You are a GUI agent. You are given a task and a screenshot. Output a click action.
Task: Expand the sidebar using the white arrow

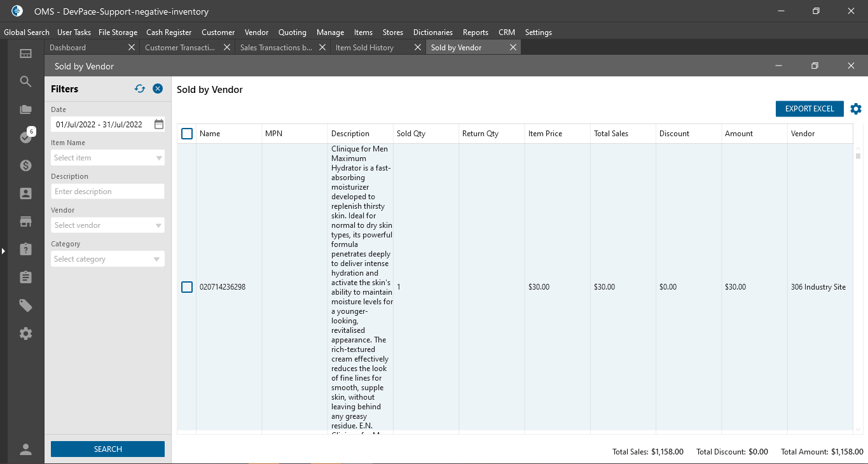[x=3, y=251]
